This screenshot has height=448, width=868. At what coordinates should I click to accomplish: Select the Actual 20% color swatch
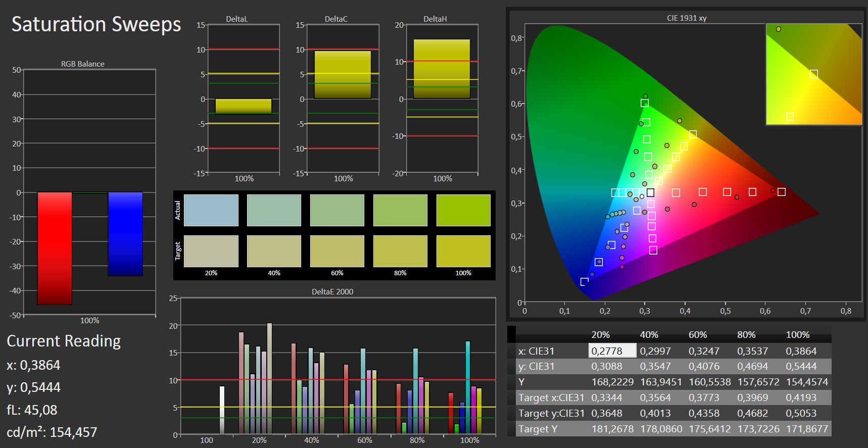[x=211, y=210]
